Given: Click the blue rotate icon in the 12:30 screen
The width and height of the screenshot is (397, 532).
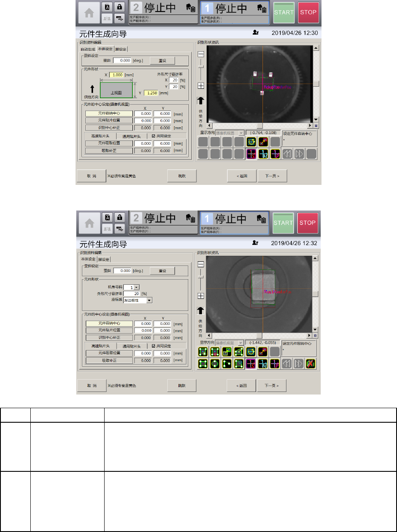Looking at the screenshot, I should click(251, 142).
